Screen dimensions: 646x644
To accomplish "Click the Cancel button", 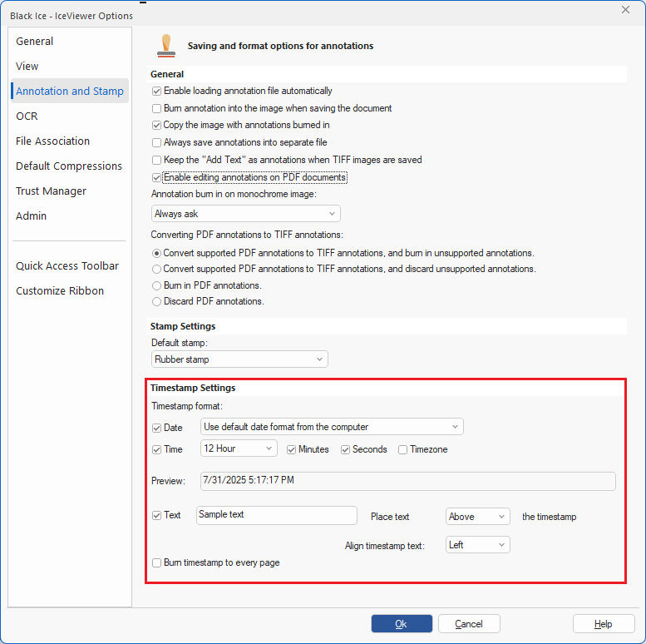I will 469,624.
